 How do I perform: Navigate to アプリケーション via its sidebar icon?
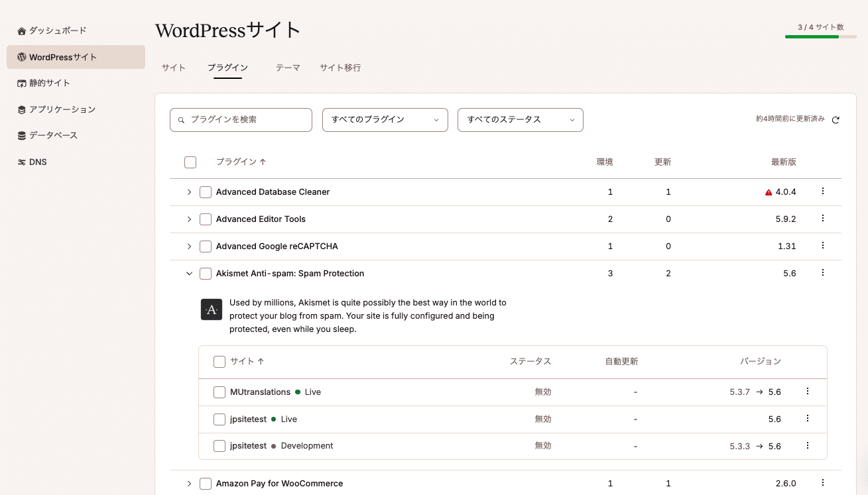click(x=20, y=109)
